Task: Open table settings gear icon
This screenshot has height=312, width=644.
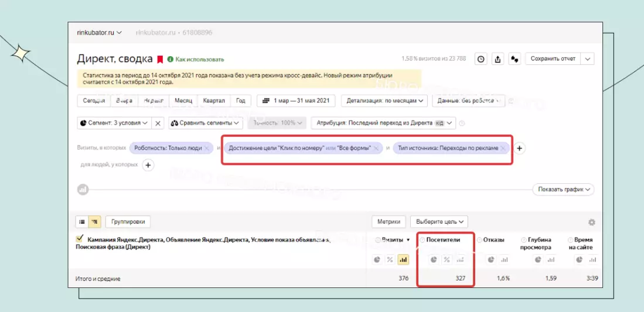Action: (x=591, y=222)
